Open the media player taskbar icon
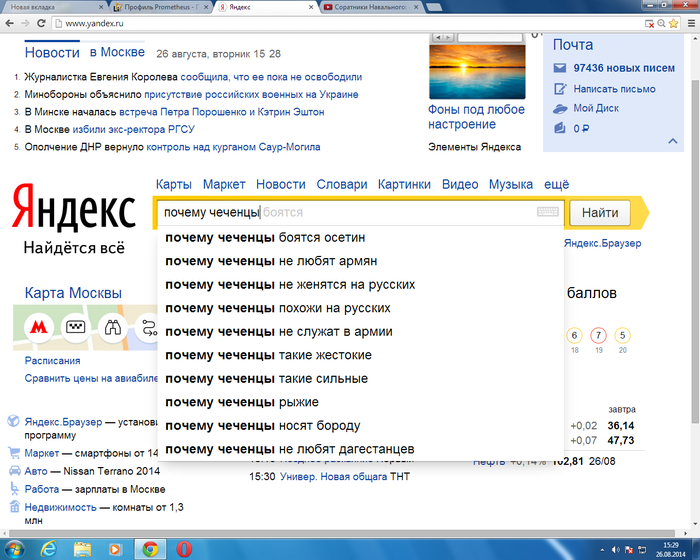Screen dimensions: 700x560 click(115, 549)
